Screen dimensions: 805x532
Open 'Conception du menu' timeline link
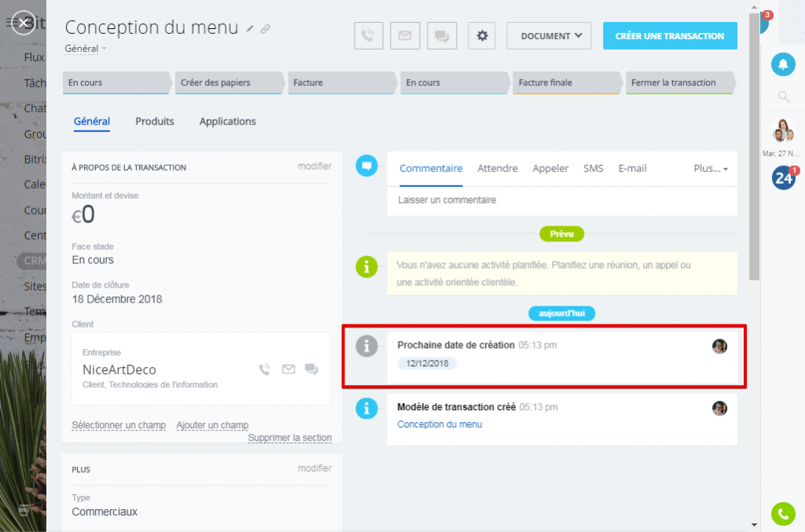tap(439, 424)
